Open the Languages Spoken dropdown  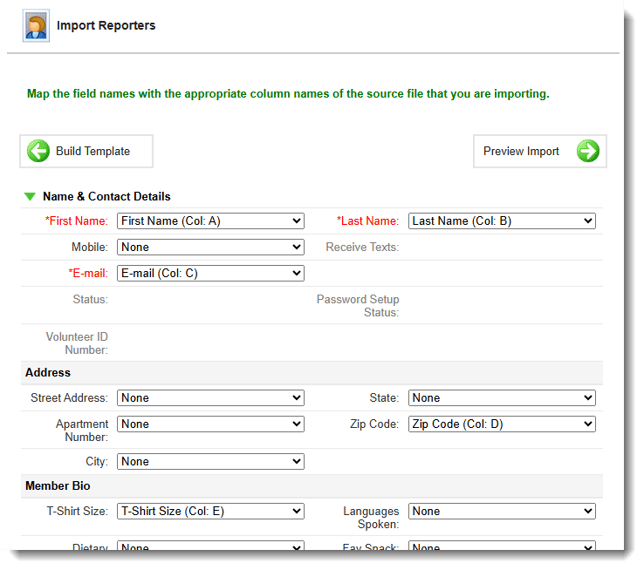[502, 511]
